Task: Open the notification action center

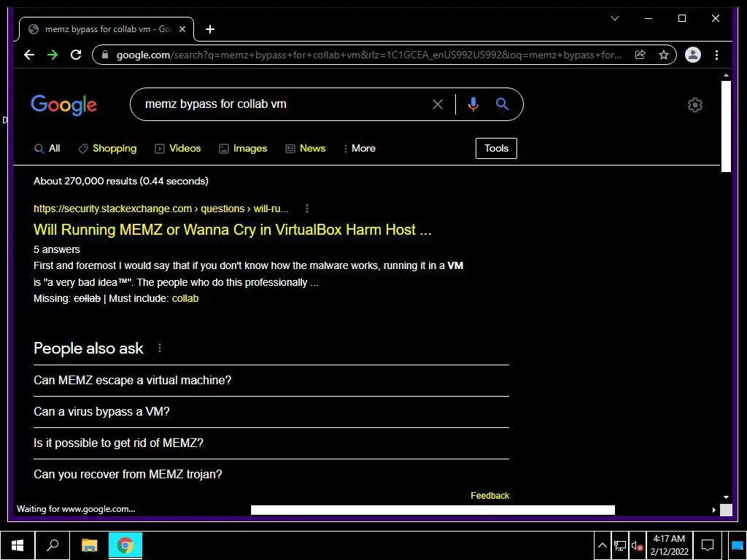Action: tap(708, 545)
